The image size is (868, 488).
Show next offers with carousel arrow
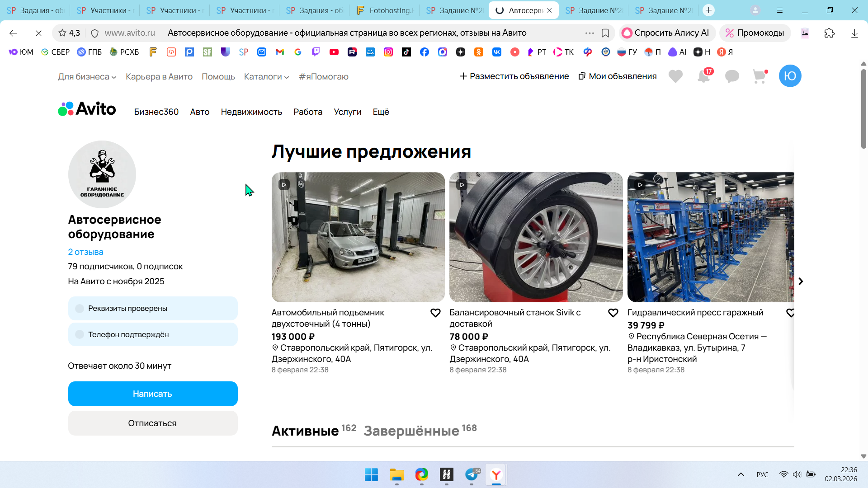tap(801, 281)
